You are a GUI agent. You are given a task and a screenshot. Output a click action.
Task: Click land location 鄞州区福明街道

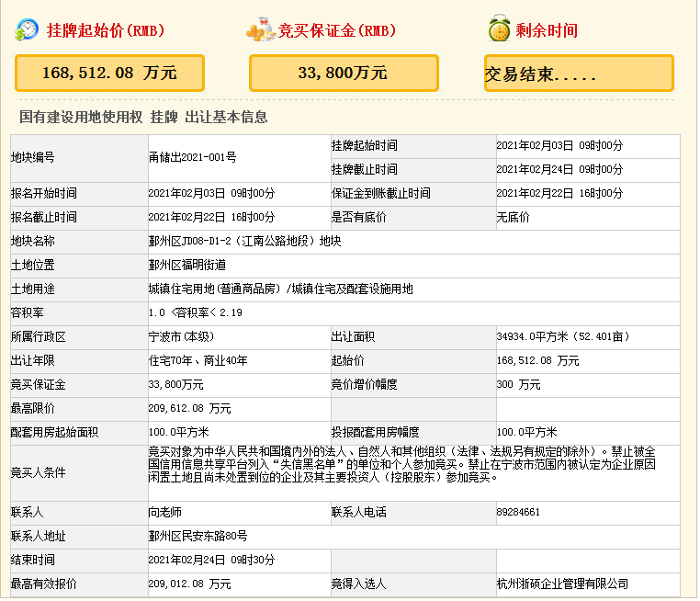[187, 266]
